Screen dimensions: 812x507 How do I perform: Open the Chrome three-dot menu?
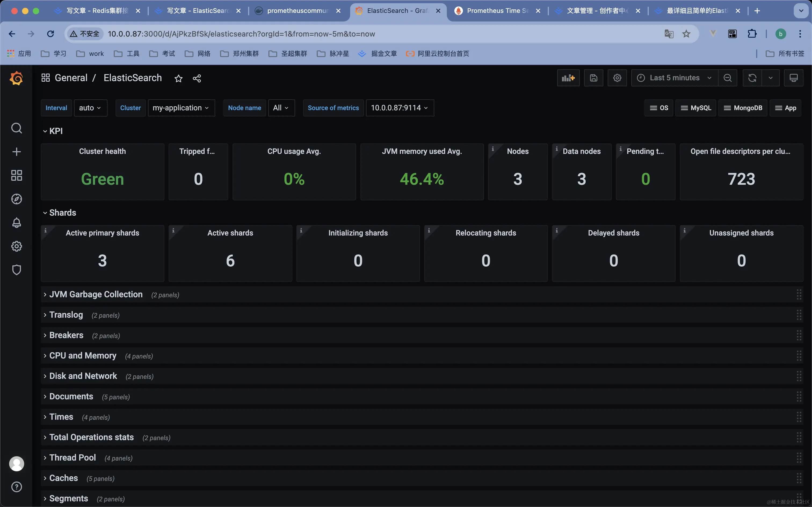(800, 34)
